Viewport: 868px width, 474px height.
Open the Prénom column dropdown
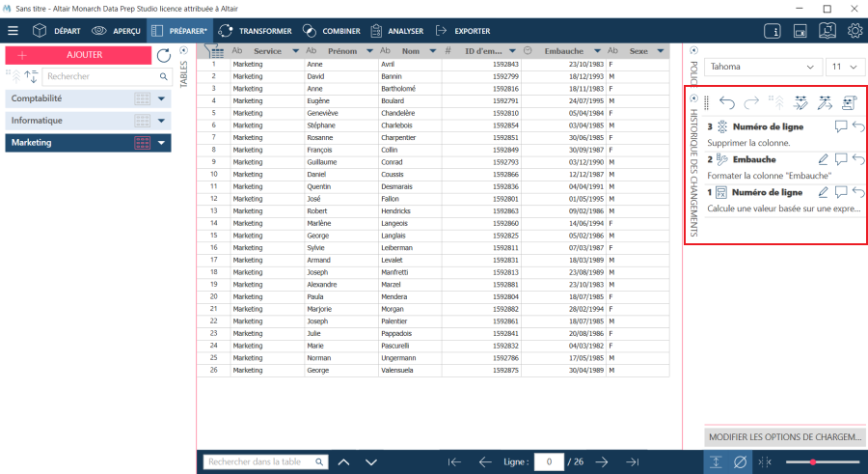369,51
